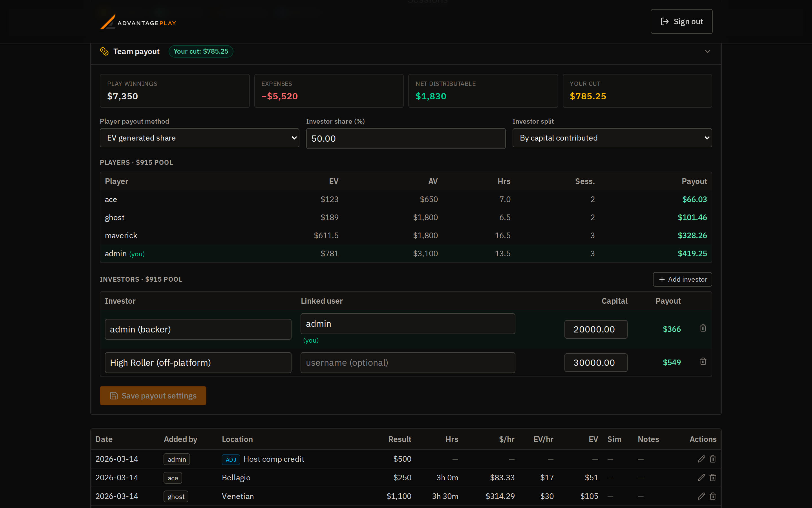
Task: Click the 'ace' added-by tag
Action: tap(173, 478)
